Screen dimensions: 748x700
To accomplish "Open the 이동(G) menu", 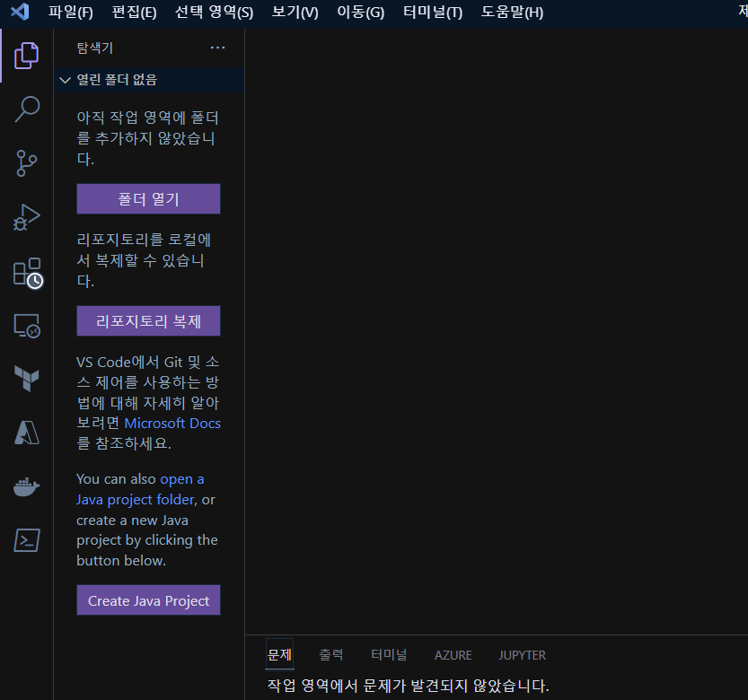I will click(361, 12).
